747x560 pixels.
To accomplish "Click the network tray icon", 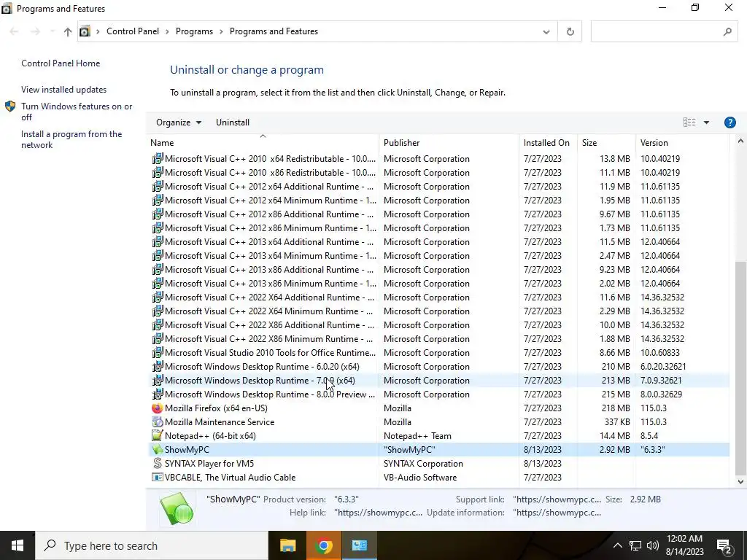I will click(635, 545).
